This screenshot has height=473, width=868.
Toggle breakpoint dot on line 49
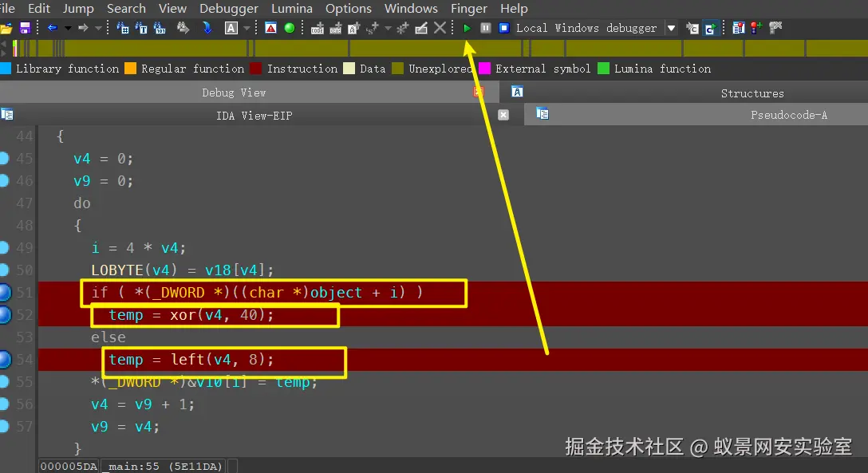(x=4, y=247)
